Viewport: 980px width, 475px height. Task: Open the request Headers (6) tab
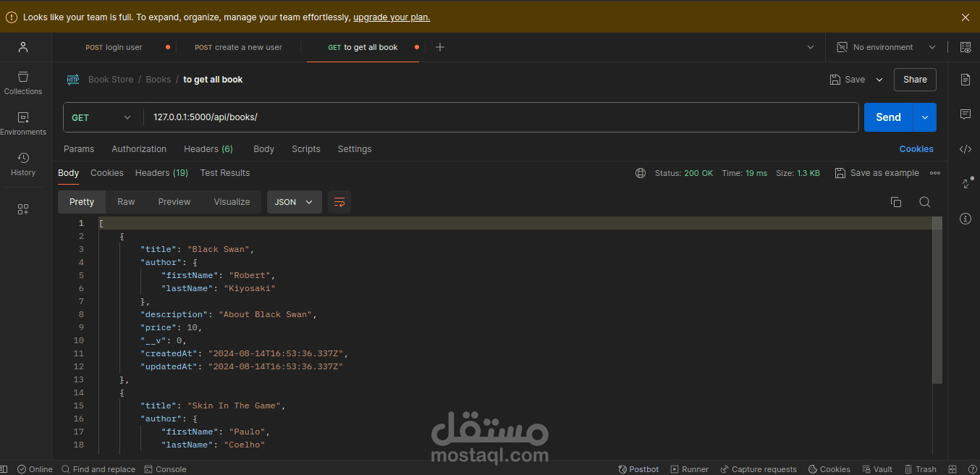point(208,149)
